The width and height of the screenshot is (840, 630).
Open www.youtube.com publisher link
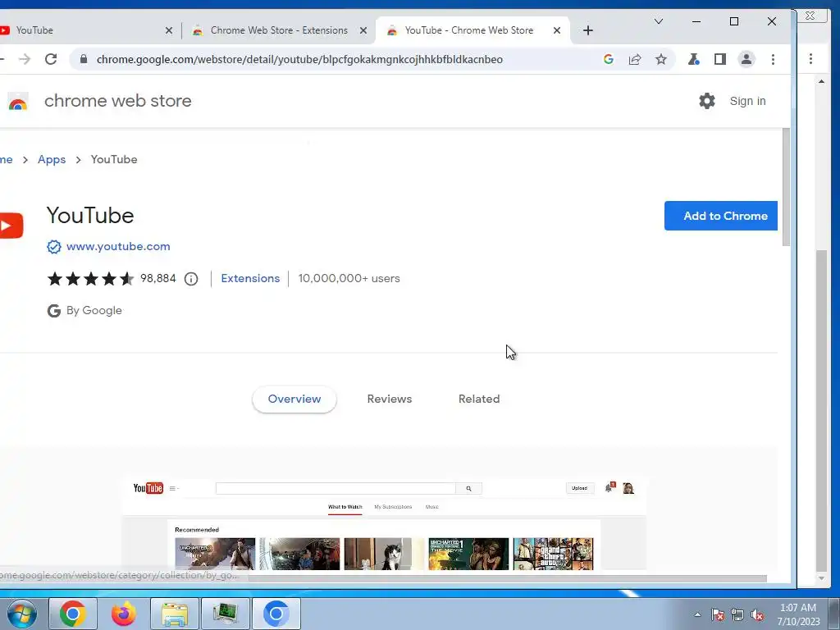pos(118,246)
